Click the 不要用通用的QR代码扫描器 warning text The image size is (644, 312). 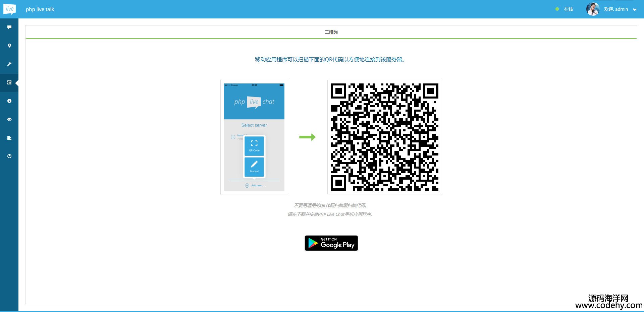(x=331, y=205)
